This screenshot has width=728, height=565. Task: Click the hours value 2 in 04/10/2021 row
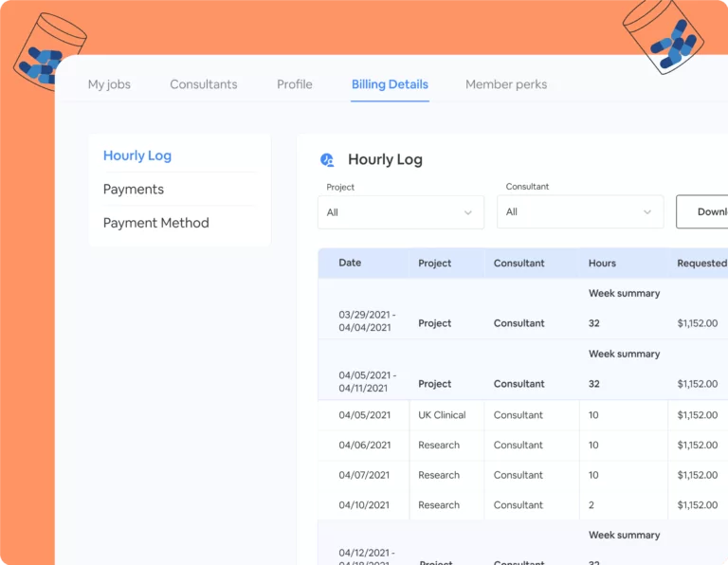pos(591,505)
